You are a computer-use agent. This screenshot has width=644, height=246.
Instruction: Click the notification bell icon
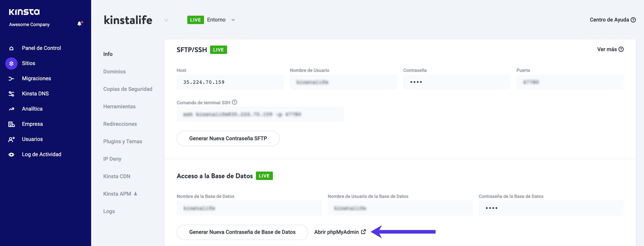(79, 24)
